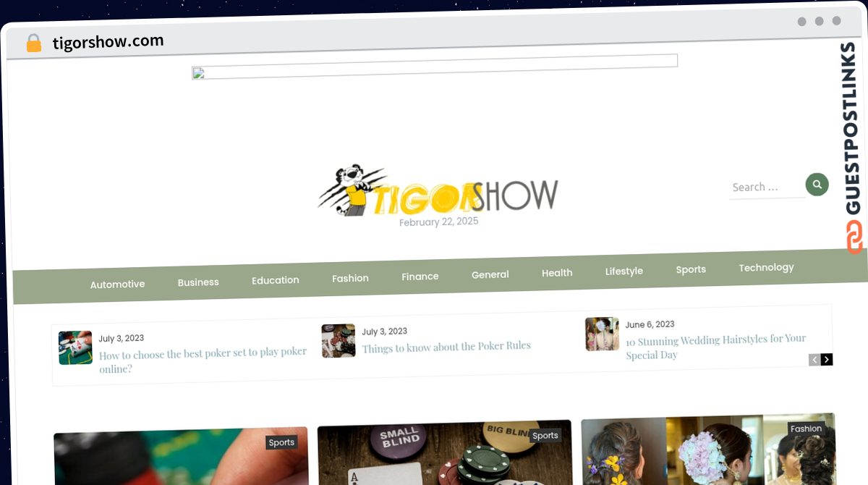
Task: Click the Fashion tag on the hairstyles card
Action: [806, 429]
